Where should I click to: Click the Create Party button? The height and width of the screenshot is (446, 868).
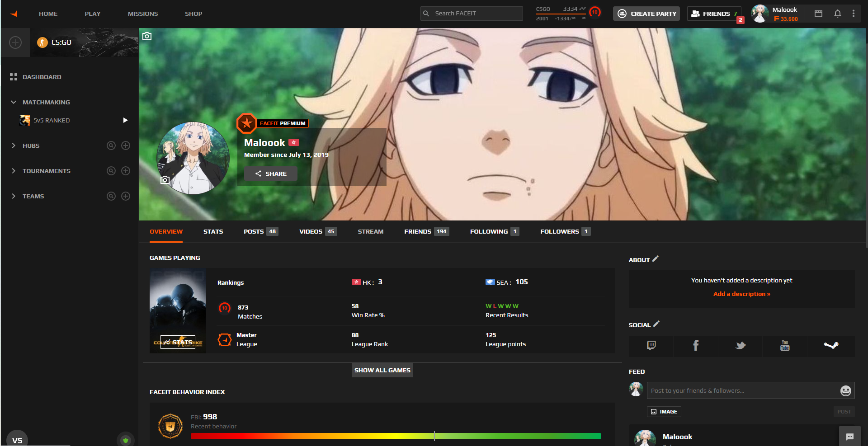tap(646, 14)
